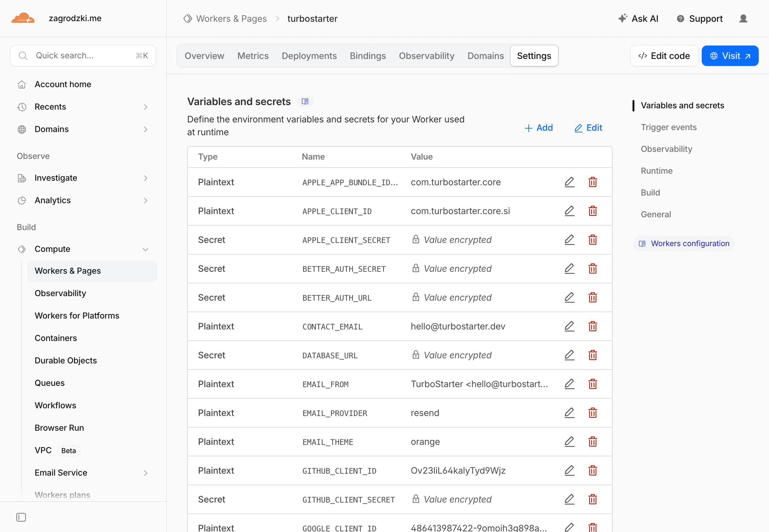Expand the Domains sidebar menu
The height and width of the screenshot is (532, 769).
point(83,129)
